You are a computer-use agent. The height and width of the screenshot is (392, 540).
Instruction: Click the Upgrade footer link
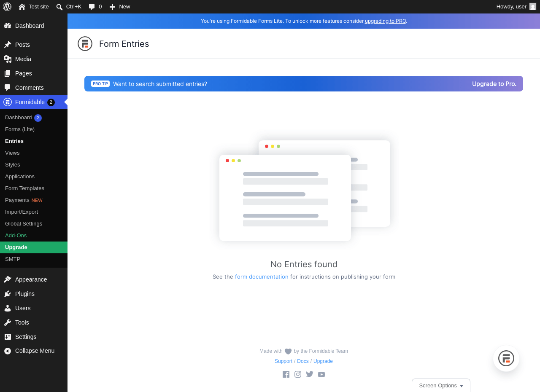point(323,361)
